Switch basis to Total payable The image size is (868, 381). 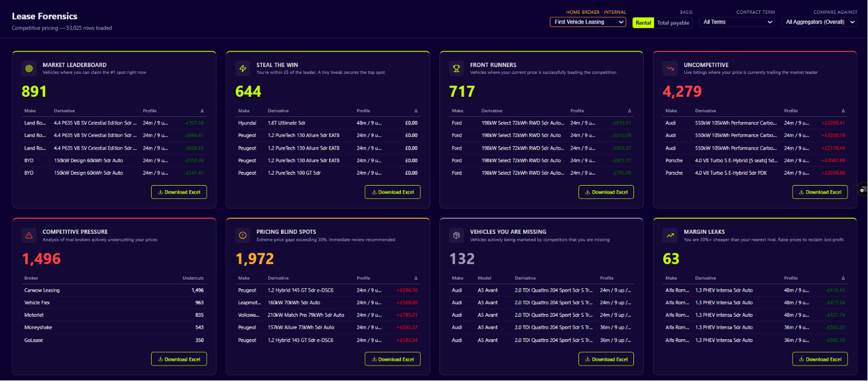pos(673,22)
